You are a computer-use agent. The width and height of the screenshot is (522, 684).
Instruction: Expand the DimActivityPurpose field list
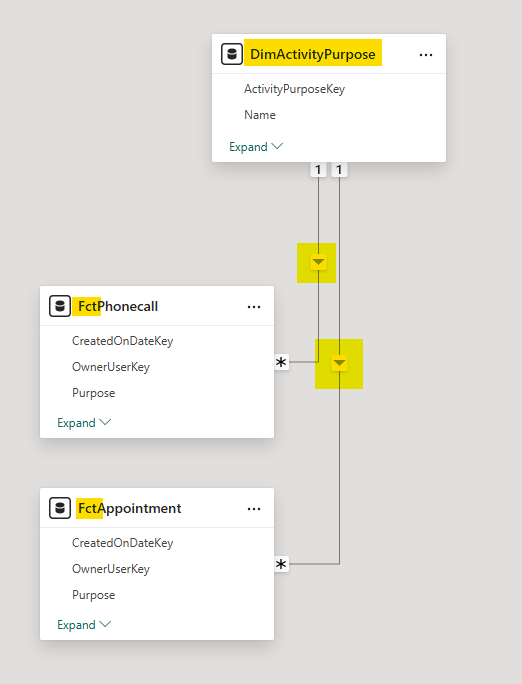tap(256, 147)
